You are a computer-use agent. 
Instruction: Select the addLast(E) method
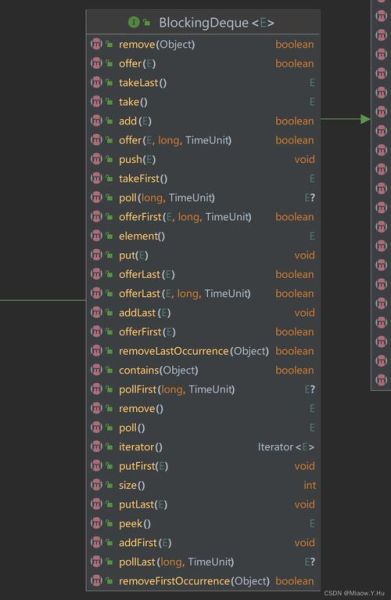tap(145, 312)
